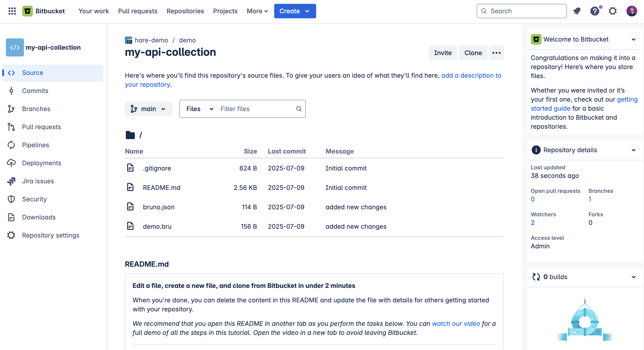Go to Your work

tap(94, 11)
